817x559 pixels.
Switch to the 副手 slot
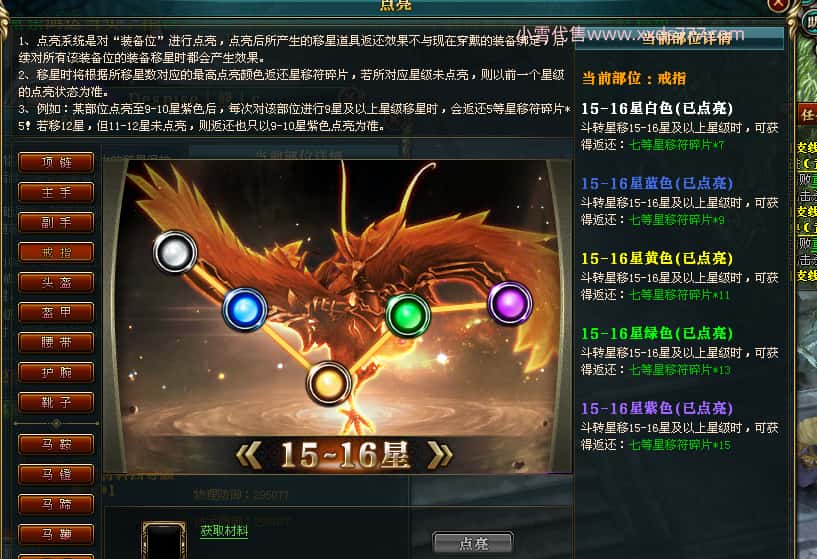point(56,222)
